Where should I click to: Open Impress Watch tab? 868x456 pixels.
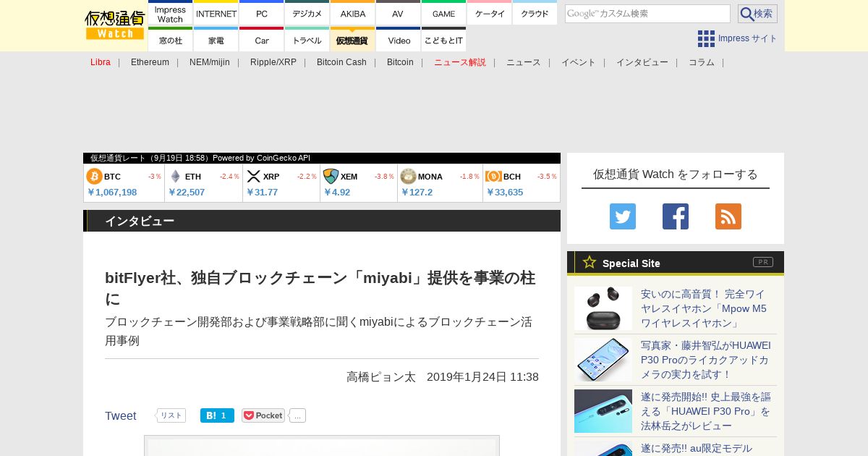[x=170, y=14]
